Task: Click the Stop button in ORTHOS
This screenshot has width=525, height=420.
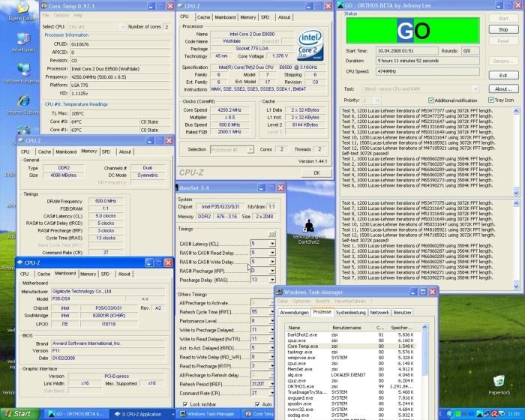Action: [x=503, y=29]
